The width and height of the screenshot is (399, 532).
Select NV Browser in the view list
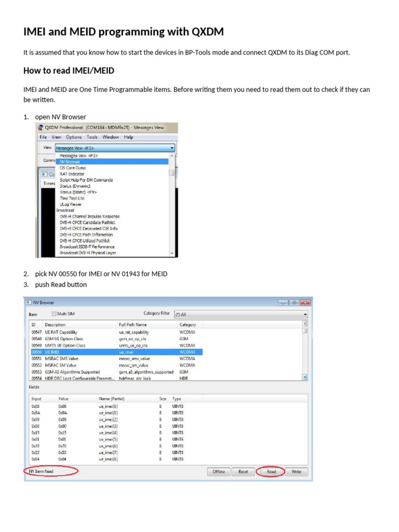tap(112, 162)
